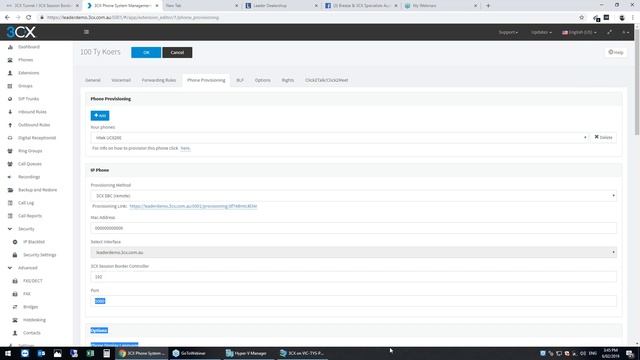Screen dimensions: 640x360
Task: Click the 3CX Session Border Controller field
Action: pyautogui.click(x=353, y=277)
